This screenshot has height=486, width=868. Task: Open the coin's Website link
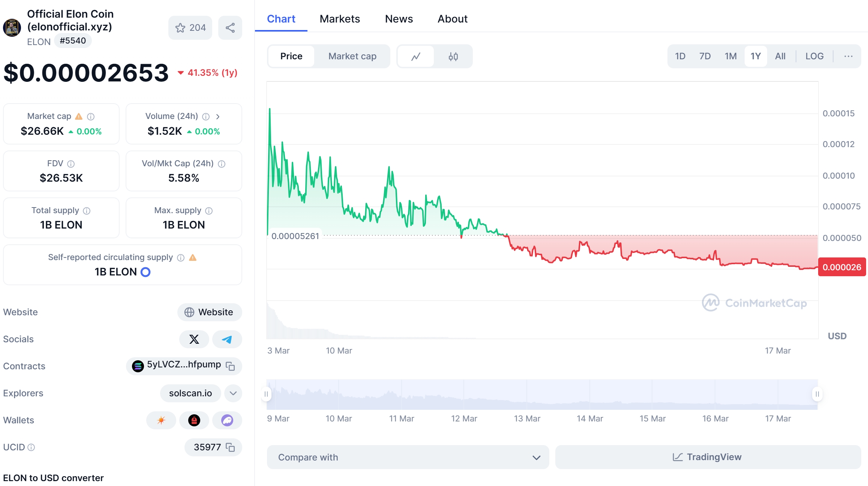point(210,312)
